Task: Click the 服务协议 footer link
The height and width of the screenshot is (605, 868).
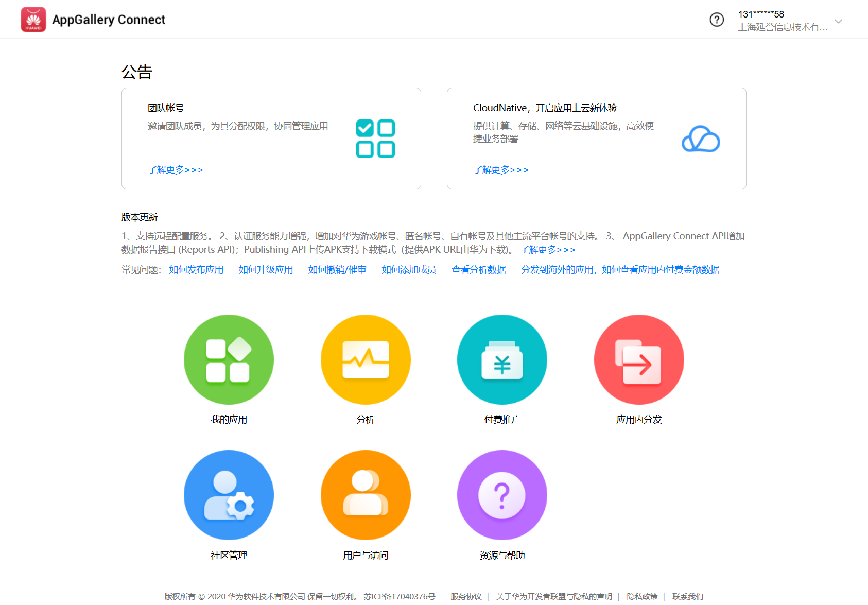Action: point(466,596)
